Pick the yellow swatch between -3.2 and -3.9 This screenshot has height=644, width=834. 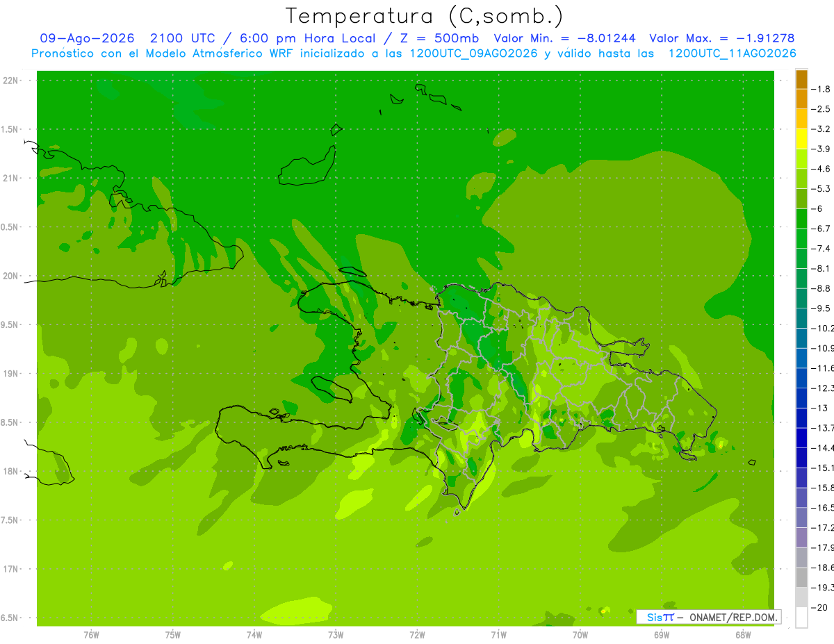point(801,139)
